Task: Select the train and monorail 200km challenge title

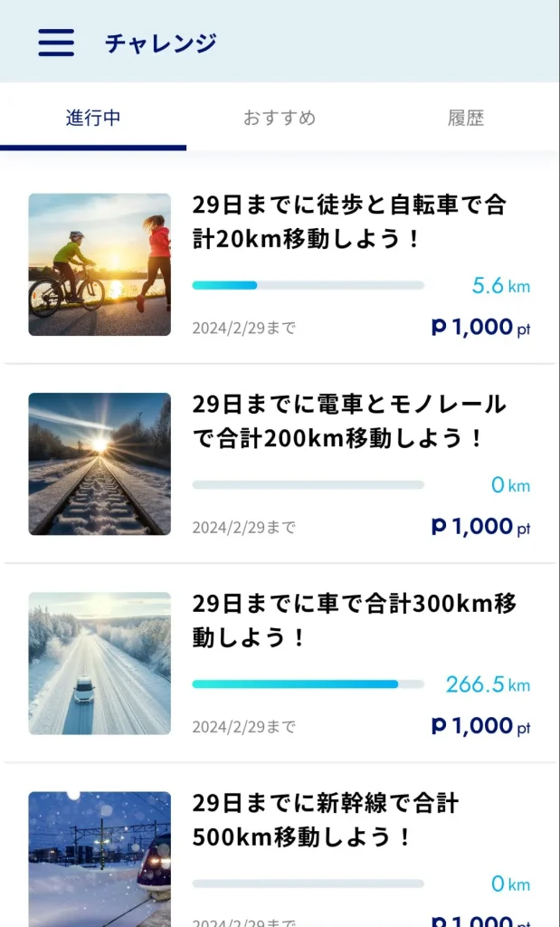Action: click(348, 421)
